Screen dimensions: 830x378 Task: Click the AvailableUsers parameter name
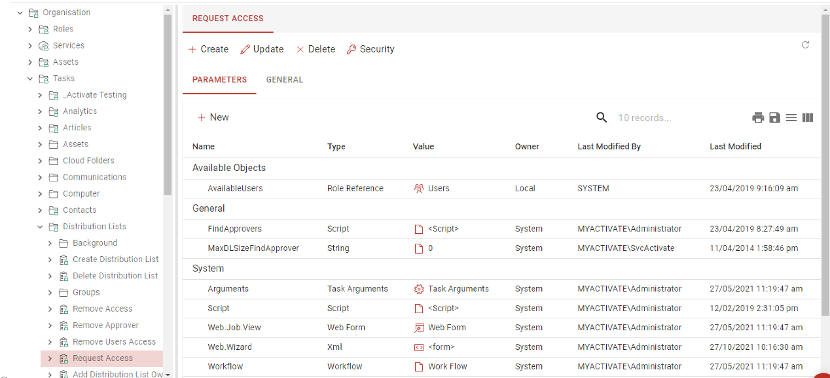click(235, 188)
